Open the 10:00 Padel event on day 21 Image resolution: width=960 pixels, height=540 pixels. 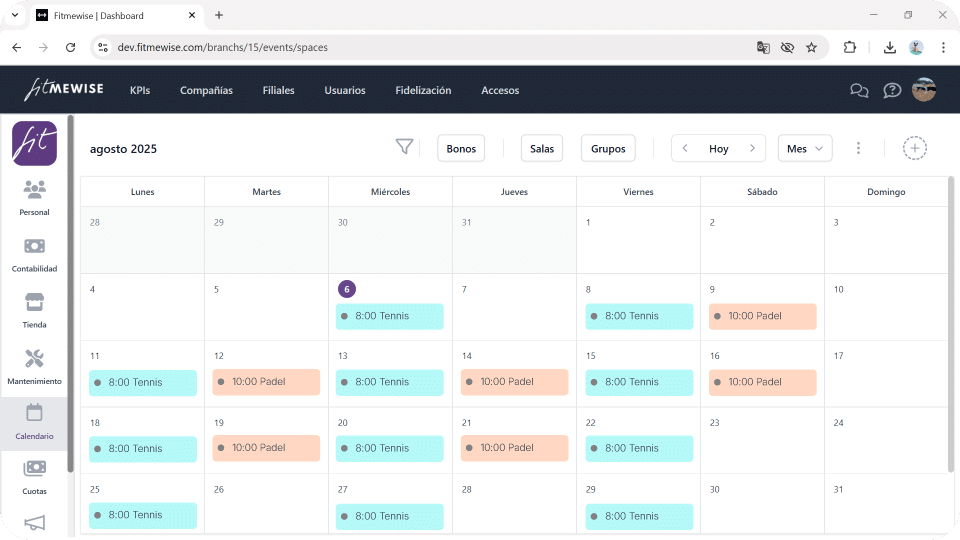[x=514, y=448]
